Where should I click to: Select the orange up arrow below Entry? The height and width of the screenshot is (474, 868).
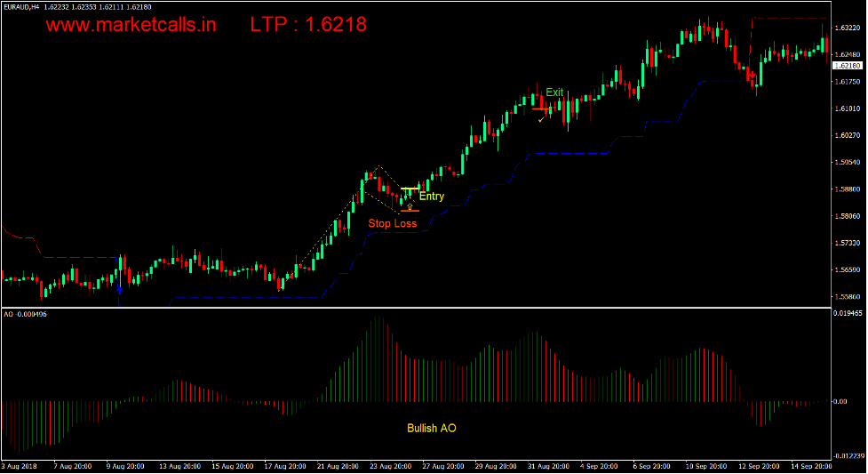coord(410,206)
